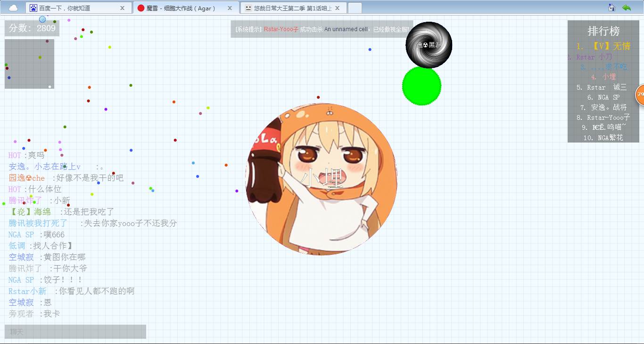The height and width of the screenshot is (344, 644).
Task: Click the red circle favicon of 魔雪 tab
Action: [x=141, y=8]
